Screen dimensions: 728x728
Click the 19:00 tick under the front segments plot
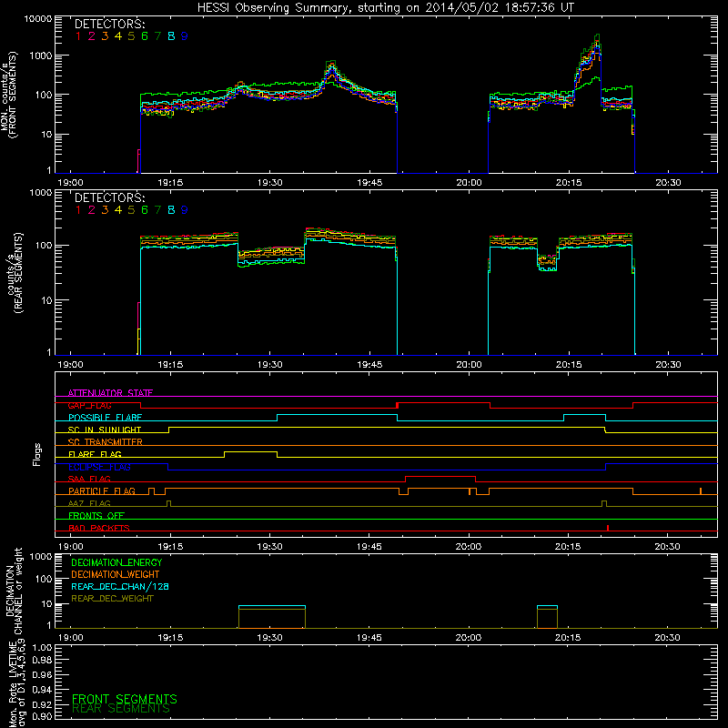click(70, 183)
